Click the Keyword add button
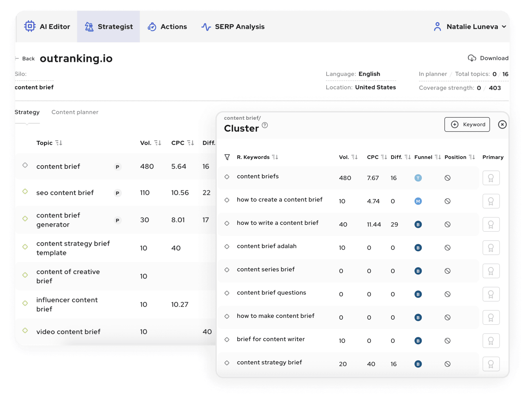This screenshot has height=402, width=532. coord(467,124)
